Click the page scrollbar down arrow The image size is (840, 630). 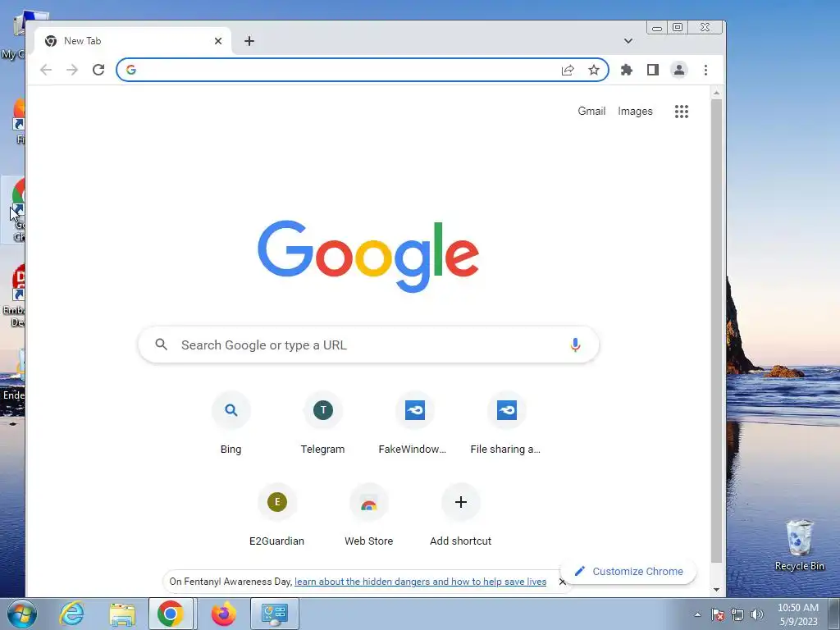pos(717,590)
